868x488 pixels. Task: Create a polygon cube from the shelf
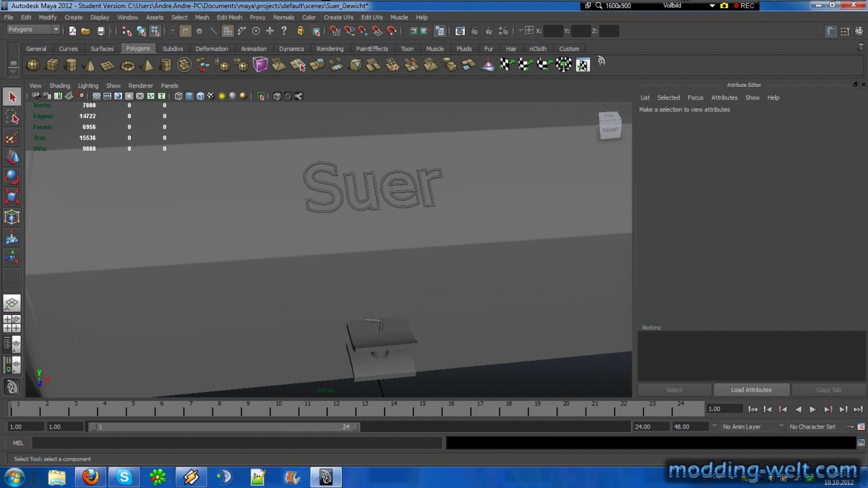click(x=51, y=65)
